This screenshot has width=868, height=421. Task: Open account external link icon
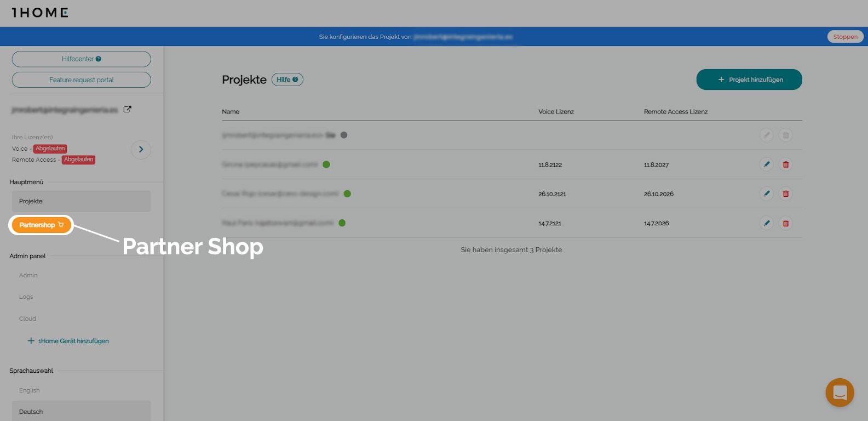pos(128,109)
